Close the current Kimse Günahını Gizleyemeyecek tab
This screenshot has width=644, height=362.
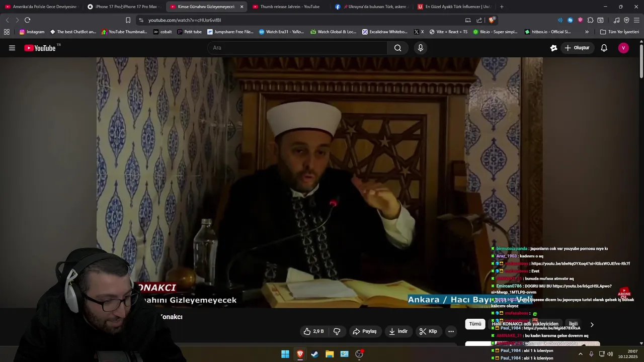click(x=242, y=7)
